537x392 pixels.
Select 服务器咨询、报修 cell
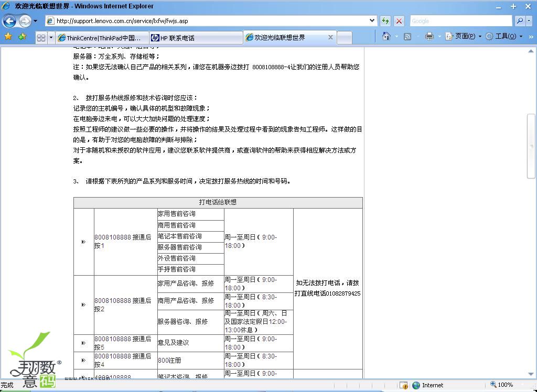pyautogui.click(x=191, y=322)
